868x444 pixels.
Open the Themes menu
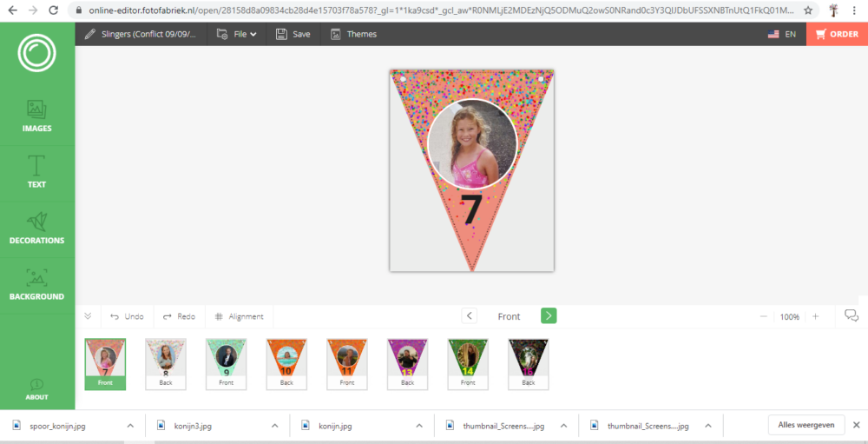pyautogui.click(x=353, y=34)
